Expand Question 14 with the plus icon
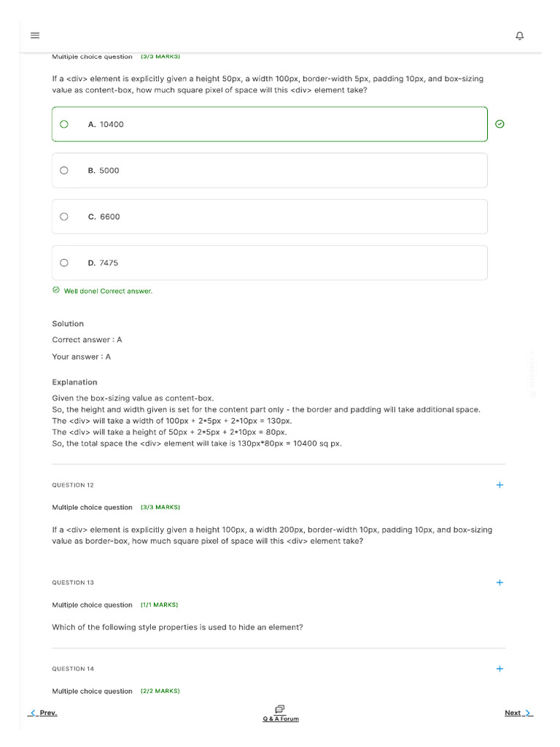Image resolution: width=560 pixels, height=747 pixels. coord(499,668)
